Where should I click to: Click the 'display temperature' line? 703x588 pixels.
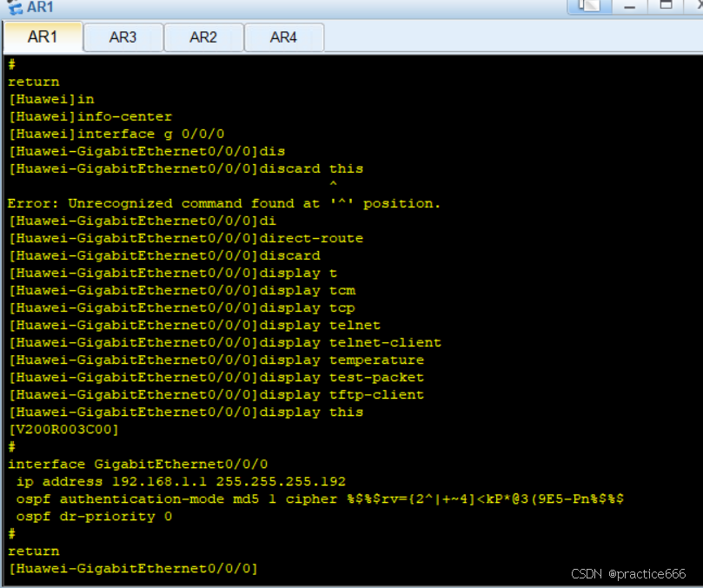click(x=216, y=360)
